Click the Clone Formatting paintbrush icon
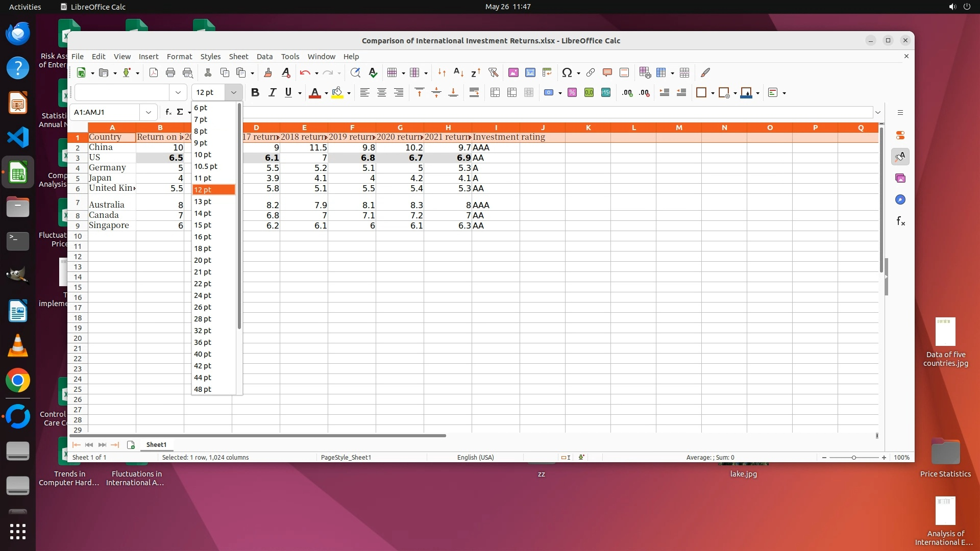 (x=268, y=72)
